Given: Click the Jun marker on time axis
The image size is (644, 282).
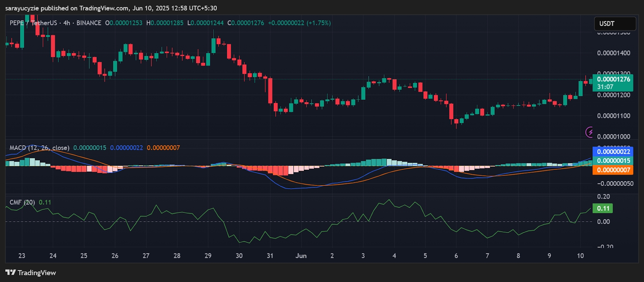Looking at the screenshot, I should point(301,256).
